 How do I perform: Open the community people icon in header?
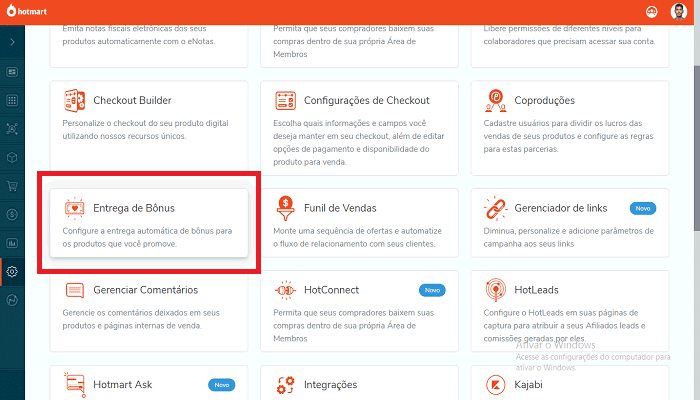pyautogui.click(x=651, y=12)
